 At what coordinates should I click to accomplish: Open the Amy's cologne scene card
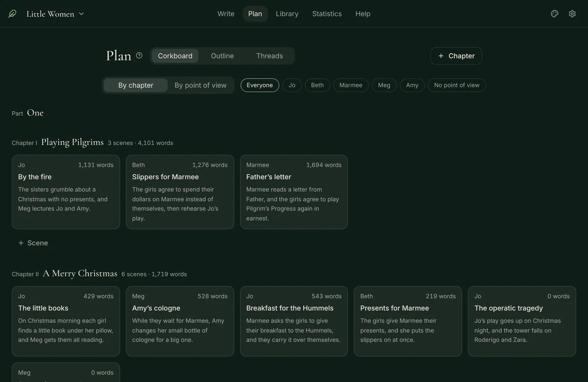(x=180, y=321)
